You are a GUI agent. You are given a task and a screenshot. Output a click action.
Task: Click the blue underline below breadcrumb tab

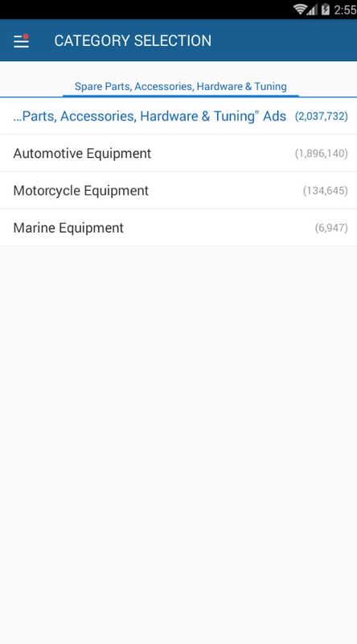coord(181,96)
